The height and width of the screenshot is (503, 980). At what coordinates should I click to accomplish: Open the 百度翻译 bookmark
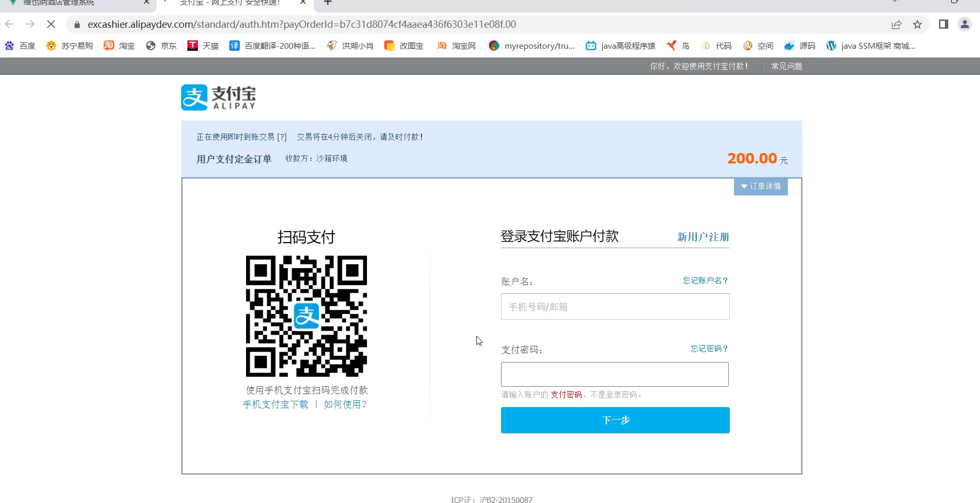[272, 46]
